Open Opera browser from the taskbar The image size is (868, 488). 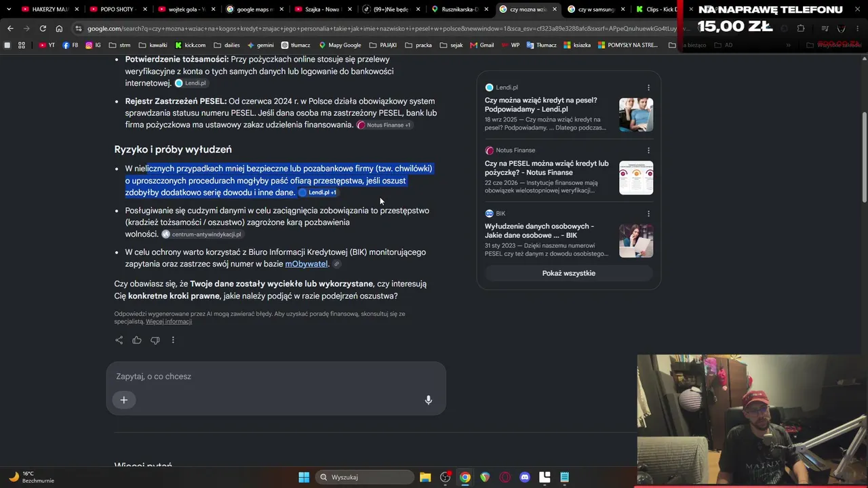pos(505,477)
